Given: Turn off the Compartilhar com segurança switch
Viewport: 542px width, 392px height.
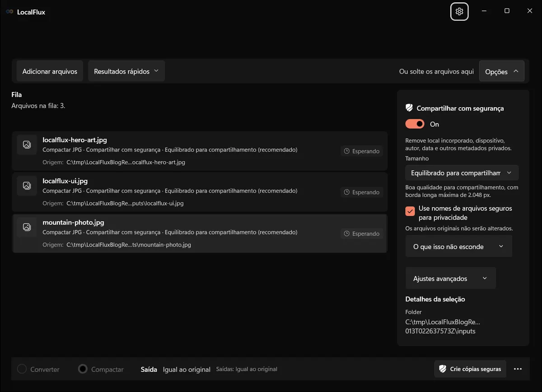Looking at the screenshot, I should pos(415,124).
